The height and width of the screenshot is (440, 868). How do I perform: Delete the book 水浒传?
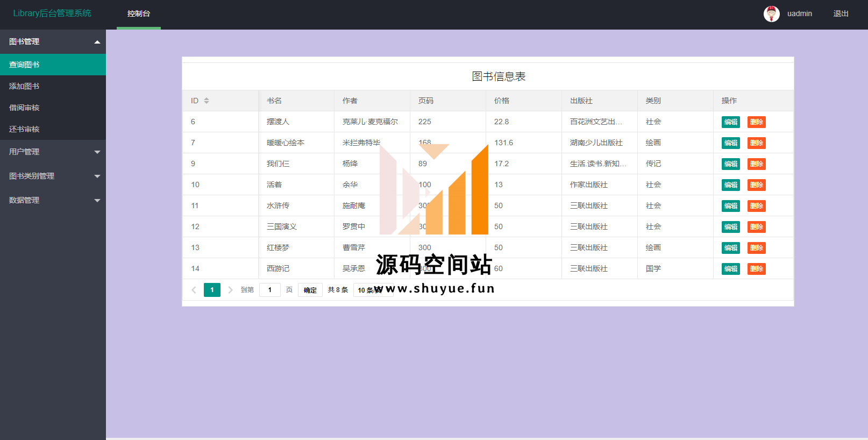click(757, 206)
